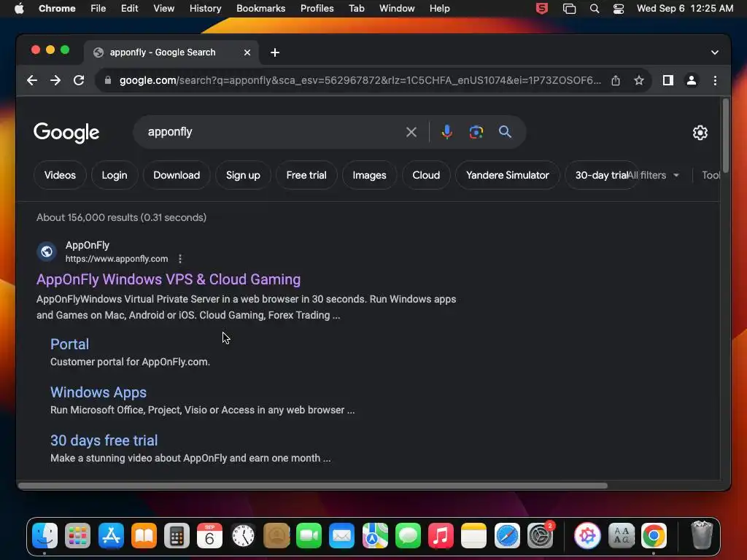Viewport: 747px width, 560px height.
Task: Click the About 156,000 results text
Action: tap(122, 217)
